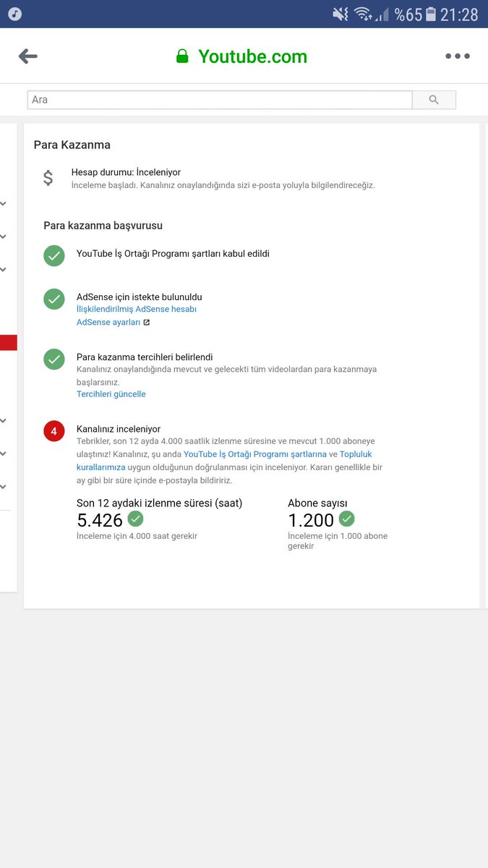Tap the Wi-Fi status icon
The height and width of the screenshot is (868, 488).
click(363, 14)
